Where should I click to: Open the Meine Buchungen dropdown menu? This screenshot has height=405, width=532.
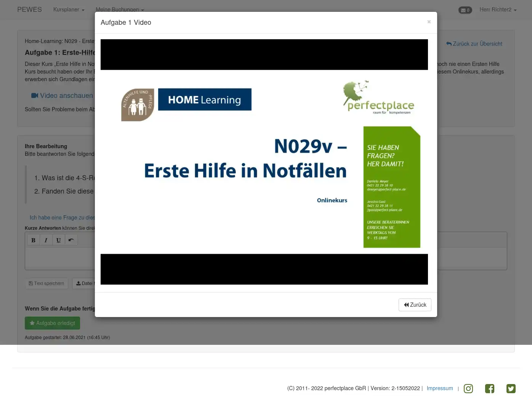tap(120, 10)
